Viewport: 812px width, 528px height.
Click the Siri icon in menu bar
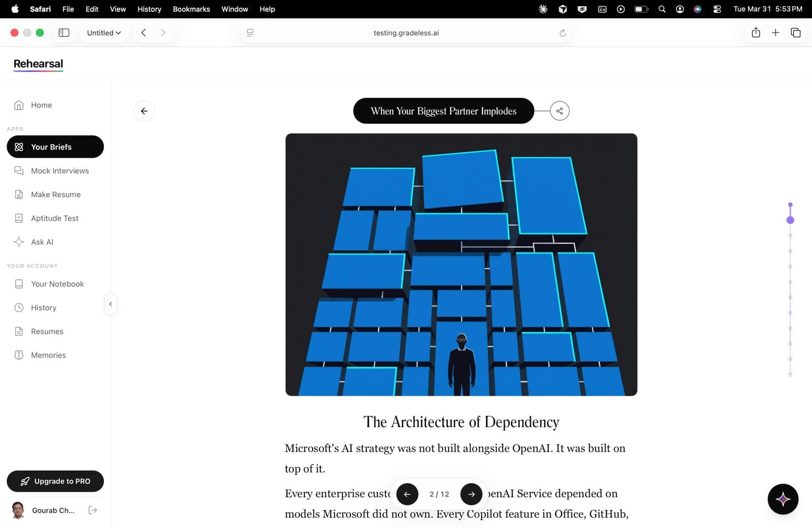698,9
